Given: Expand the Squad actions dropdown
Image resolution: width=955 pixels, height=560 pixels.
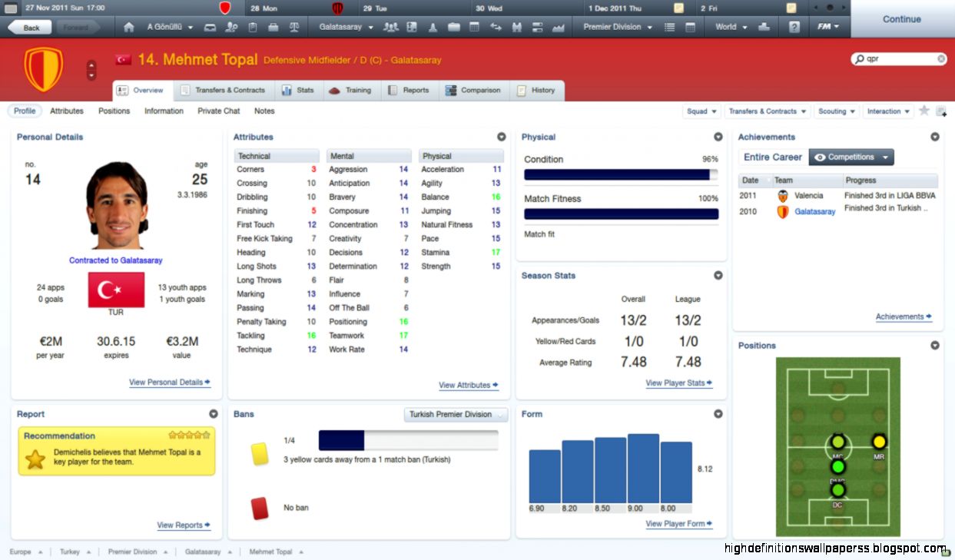Looking at the screenshot, I should point(702,111).
